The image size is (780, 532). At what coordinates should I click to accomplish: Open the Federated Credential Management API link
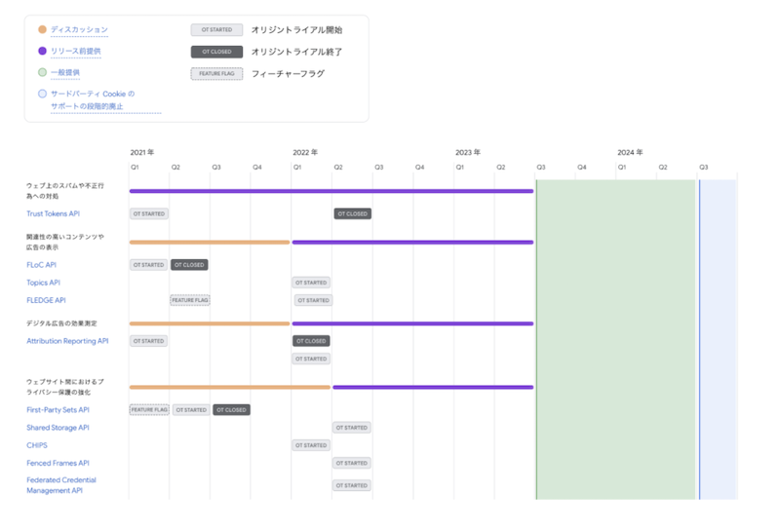61,485
